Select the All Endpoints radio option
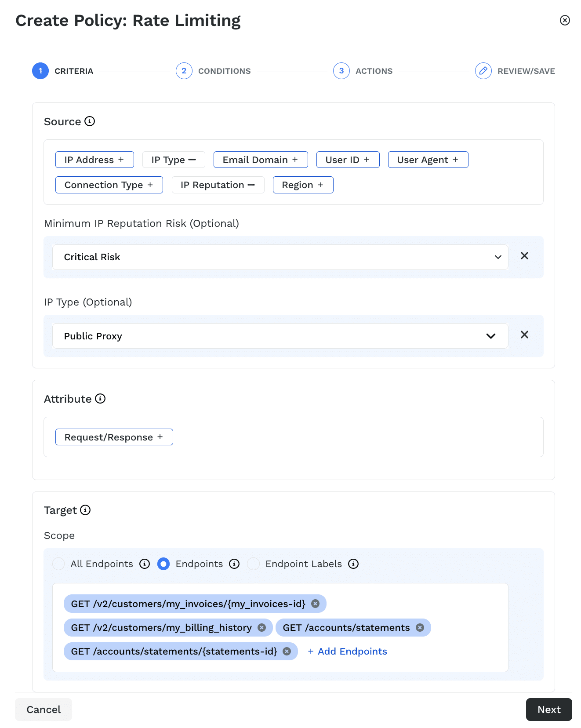The image size is (581, 728). pos(58,564)
